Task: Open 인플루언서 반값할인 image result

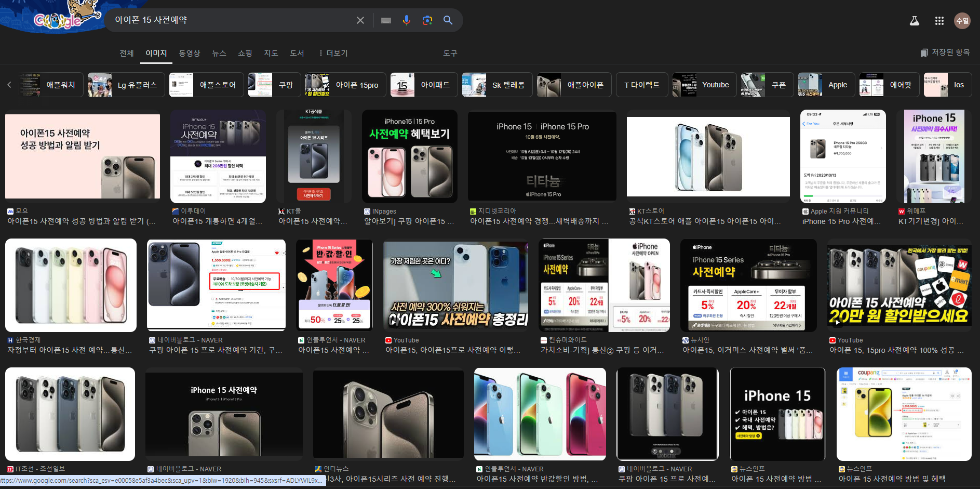Action: (x=334, y=285)
